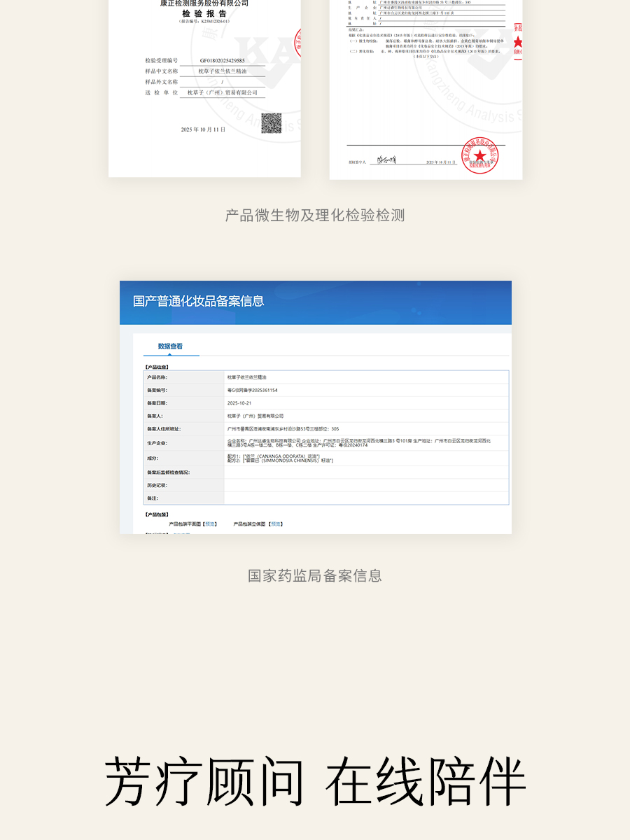The width and height of the screenshot is (630, 840).
Task: Click the 【产品包装】 section heading
Action: [157, 514]
